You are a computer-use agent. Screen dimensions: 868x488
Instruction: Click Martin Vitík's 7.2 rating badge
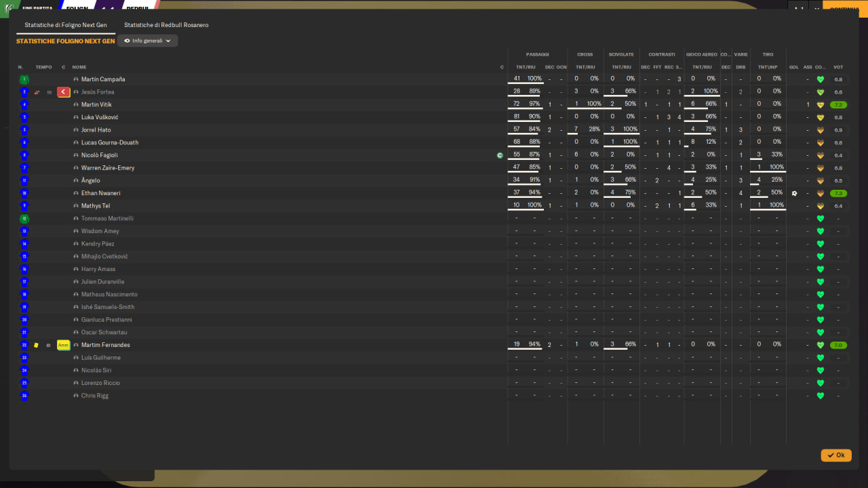point(839,105)
